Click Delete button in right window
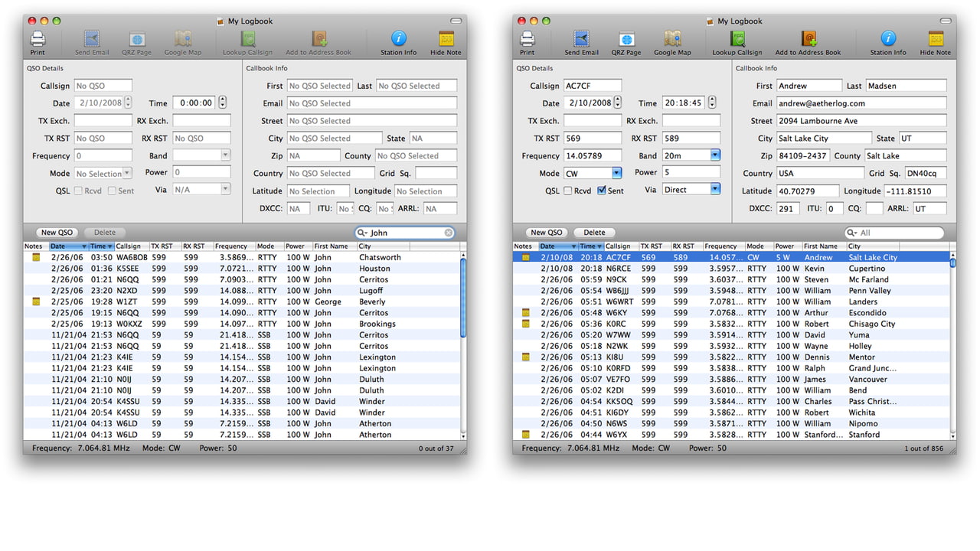980x551 pixels. tap(594, 233)
